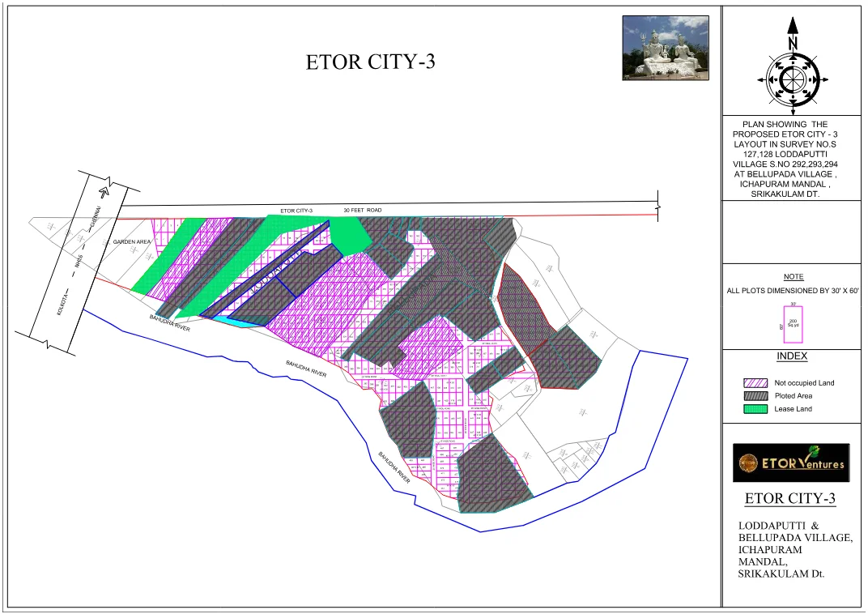Viewport: 868px width, 614px height.
Task: Click the BAHUDHA RIVER label nearest the highway
Action: click(170, 322)
